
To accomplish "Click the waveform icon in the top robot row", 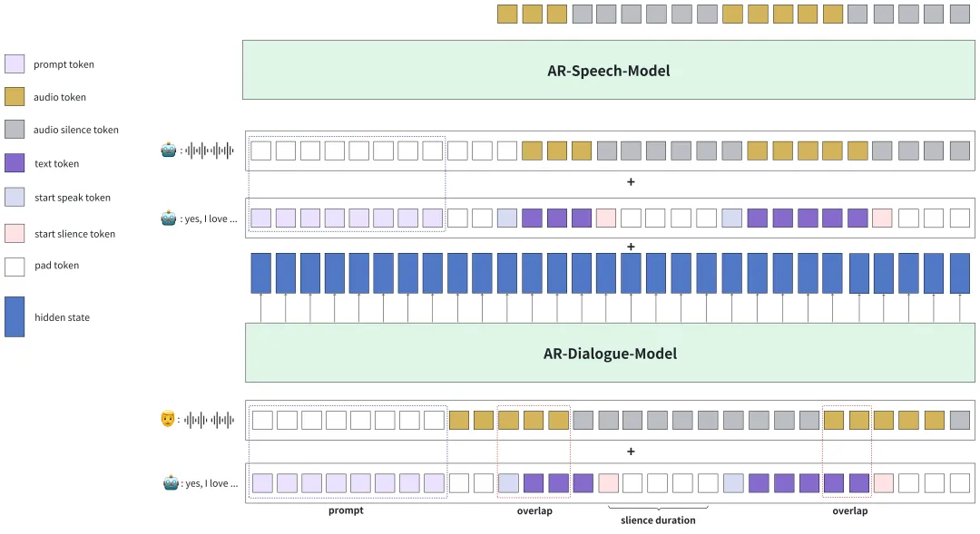I will (210, 150).
